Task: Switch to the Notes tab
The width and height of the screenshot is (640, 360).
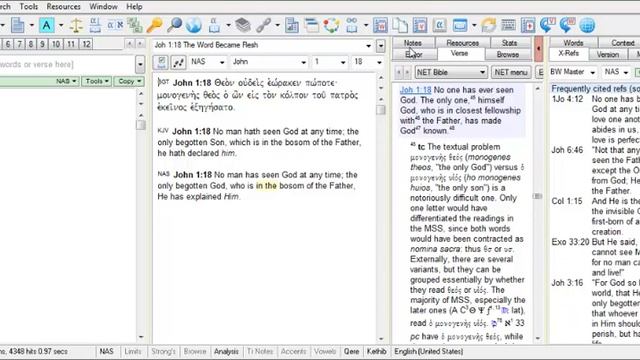Action: 413,42
